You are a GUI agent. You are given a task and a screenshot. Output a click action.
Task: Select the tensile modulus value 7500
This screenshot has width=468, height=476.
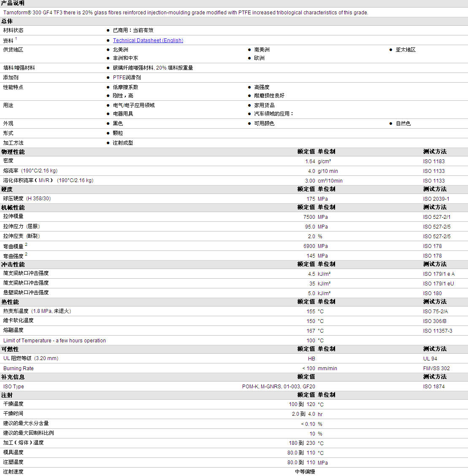tap(309, 218)
